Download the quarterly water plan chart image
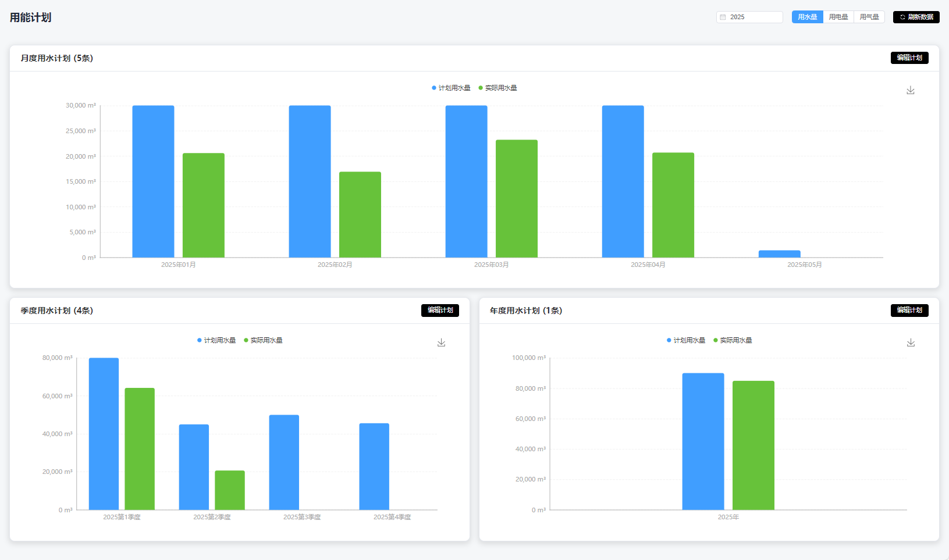This screenshot has width=949, height=560. click(x=441, y=343)
